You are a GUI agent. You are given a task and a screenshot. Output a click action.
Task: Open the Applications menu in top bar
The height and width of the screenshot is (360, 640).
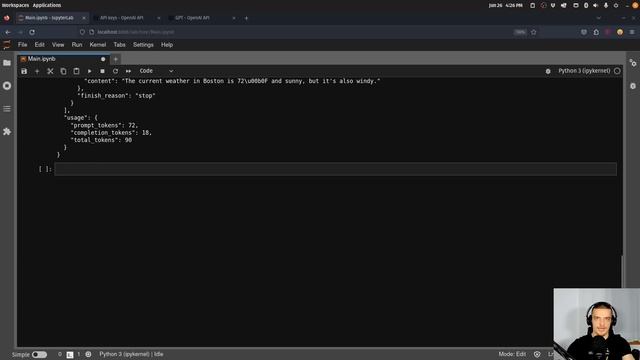[47, 5]
